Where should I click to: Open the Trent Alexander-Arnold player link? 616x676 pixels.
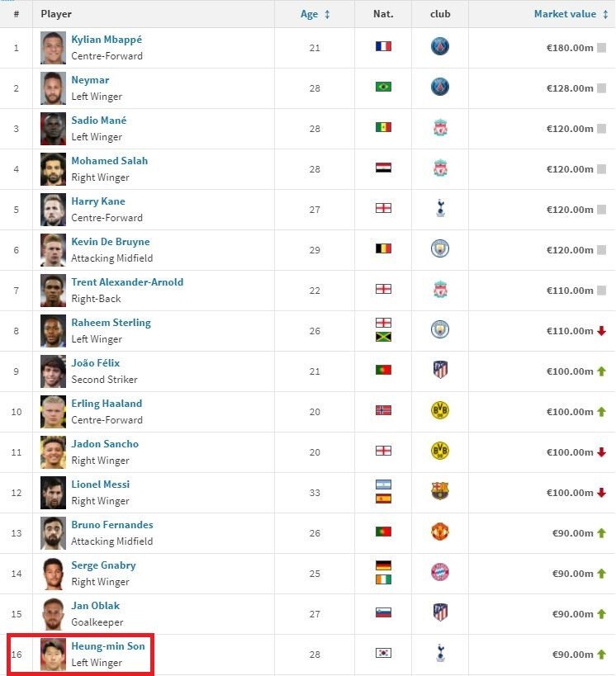tap(127, 282)
